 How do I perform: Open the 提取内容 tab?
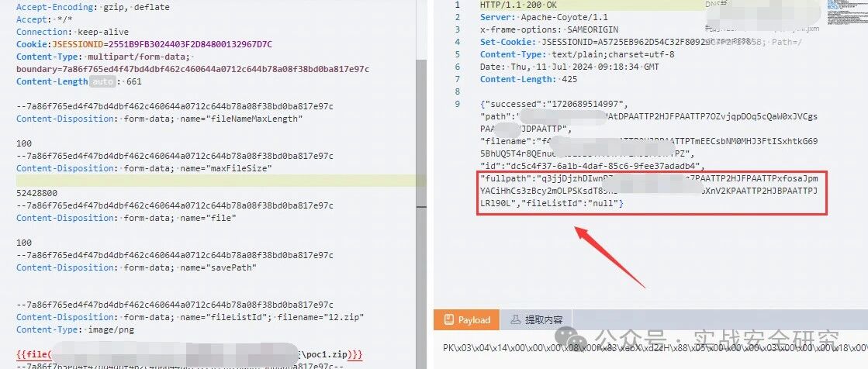(536, 319)
